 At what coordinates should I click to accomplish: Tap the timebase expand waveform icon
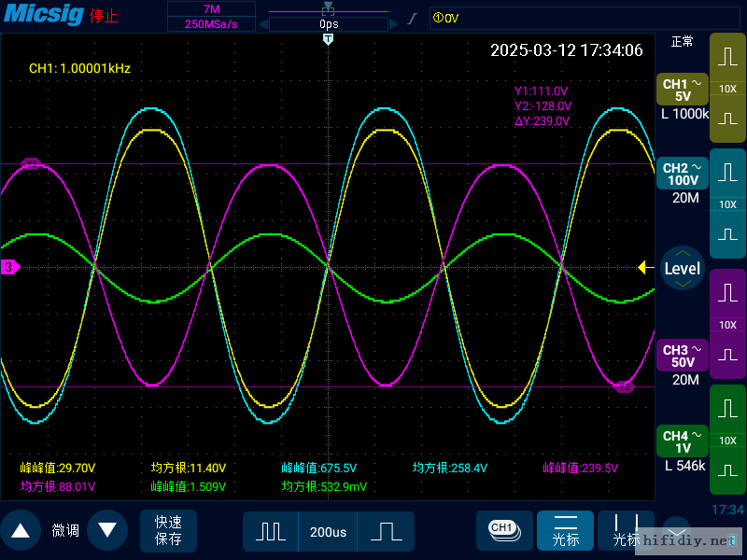pyautogui.click(x=385, y=531)
